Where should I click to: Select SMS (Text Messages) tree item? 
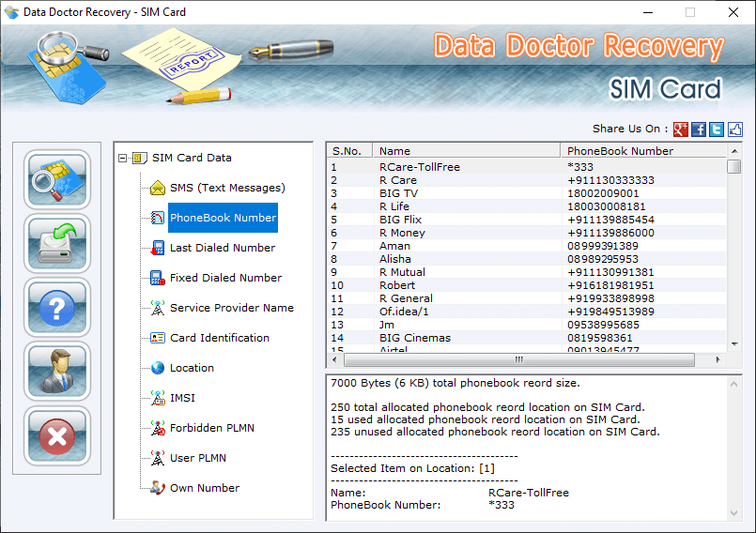coord(227,188)
